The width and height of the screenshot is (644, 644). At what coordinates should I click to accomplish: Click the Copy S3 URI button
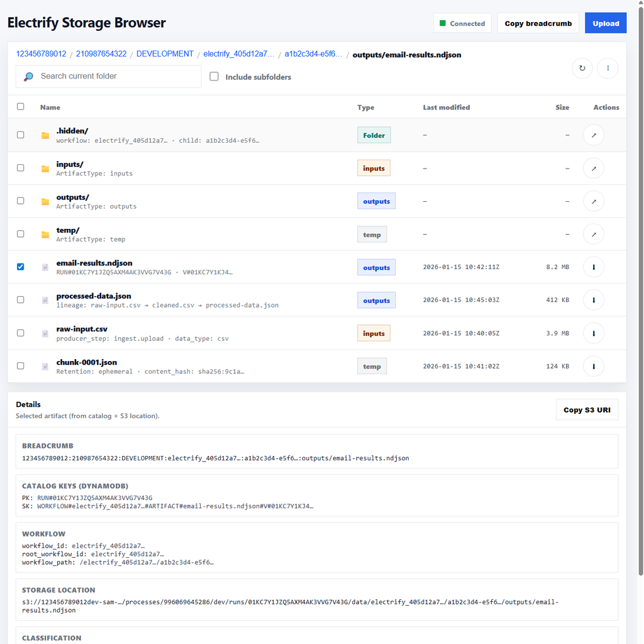click(x=586, y=410)
